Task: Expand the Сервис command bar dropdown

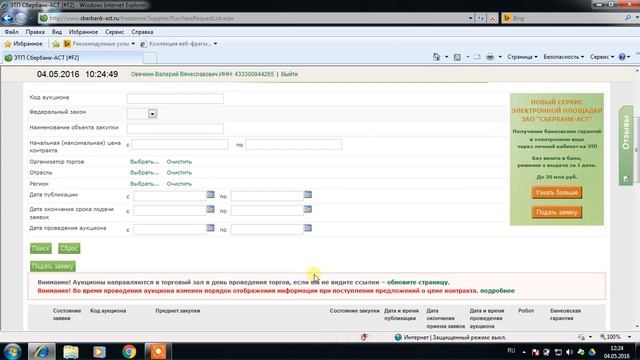Action: (x=602, y=57)
